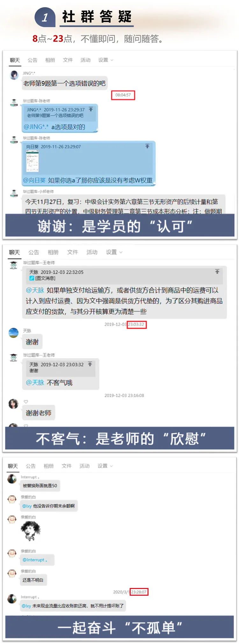The height and width of the screenshot is (644, 239).
Task: Open 文件 tab in third panel
Action: [x=67, y=466]
